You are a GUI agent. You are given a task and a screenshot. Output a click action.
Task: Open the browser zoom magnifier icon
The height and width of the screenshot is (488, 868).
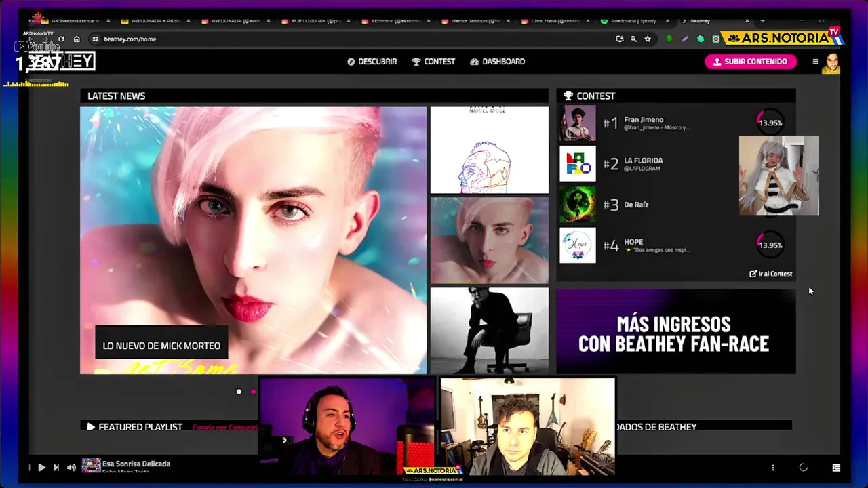633,39
